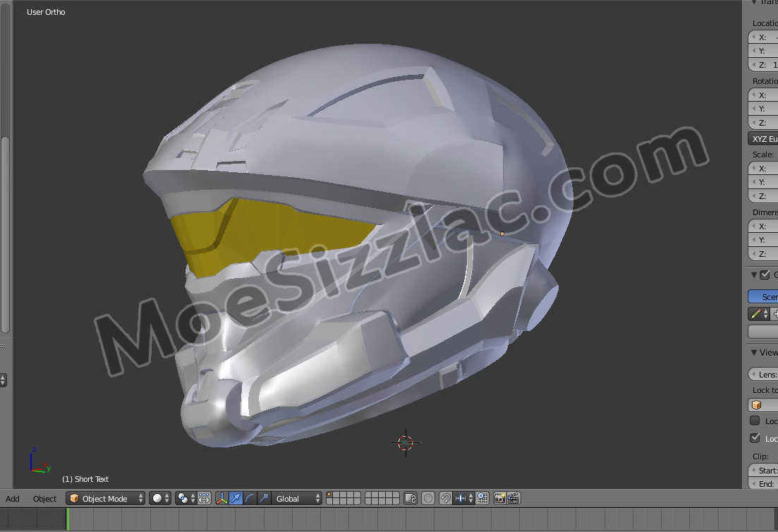Open the Object Mode dropdown
Image resolution: width=778 pixels, height=532 pixels.
105,498
